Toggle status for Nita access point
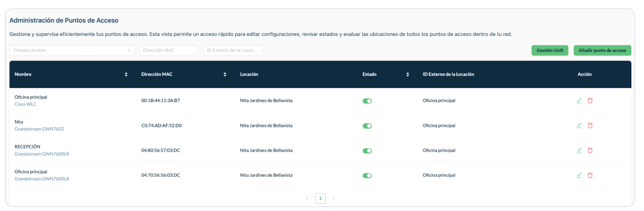644x211 pixels. (x=367, y=126)
